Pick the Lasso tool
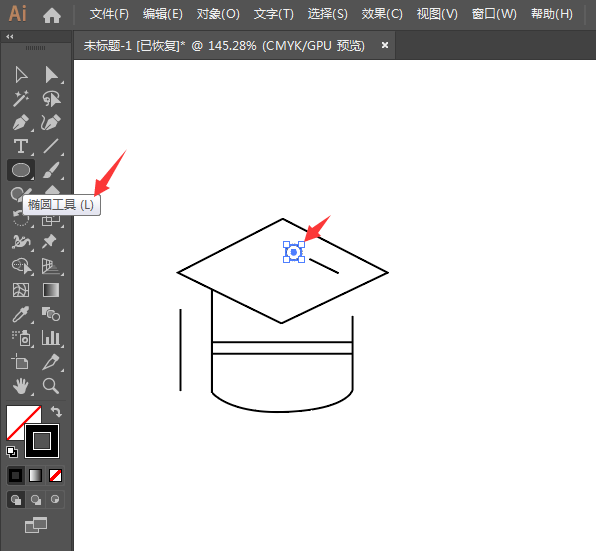 tap(51, 98)
